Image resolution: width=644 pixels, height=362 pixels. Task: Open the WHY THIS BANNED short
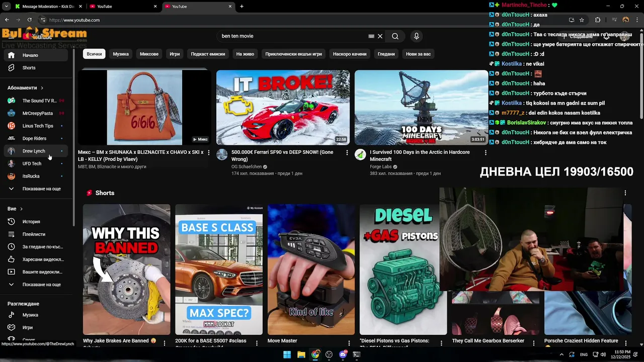pos(126,269)
